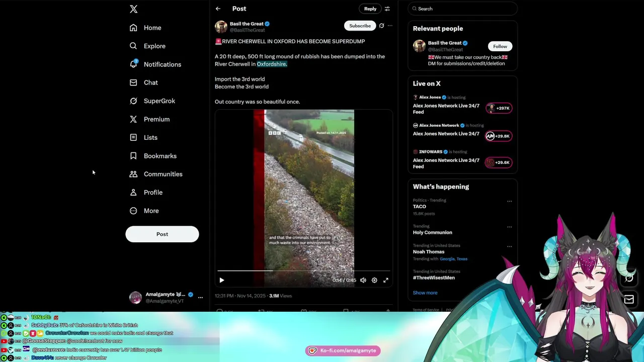Click the Show more trends link
The image size is (644, 362).
425,293
